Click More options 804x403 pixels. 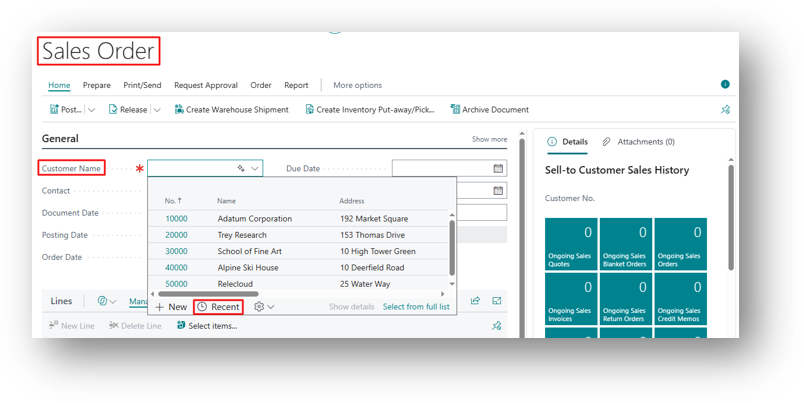[357, 85]
